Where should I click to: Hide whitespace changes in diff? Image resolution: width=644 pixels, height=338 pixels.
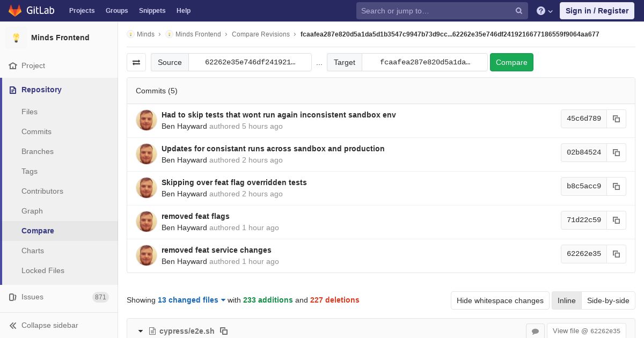tap(500, 300)
